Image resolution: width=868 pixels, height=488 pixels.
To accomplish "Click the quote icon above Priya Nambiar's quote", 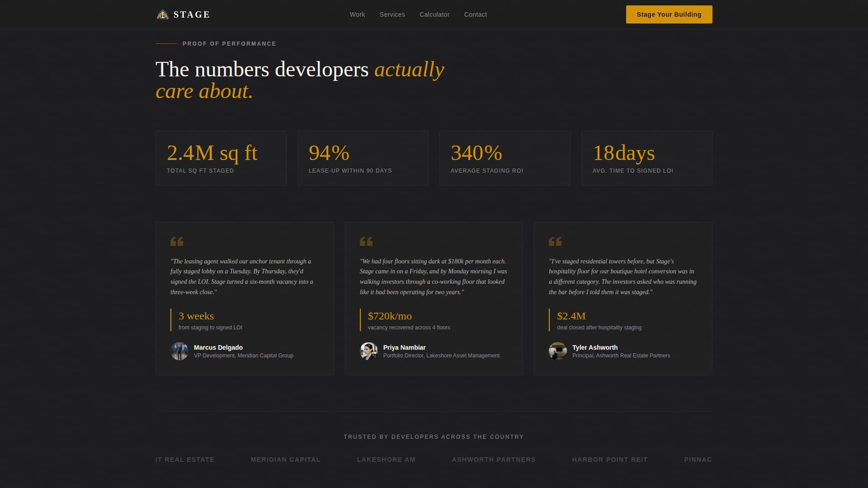I will click(367, 242).
